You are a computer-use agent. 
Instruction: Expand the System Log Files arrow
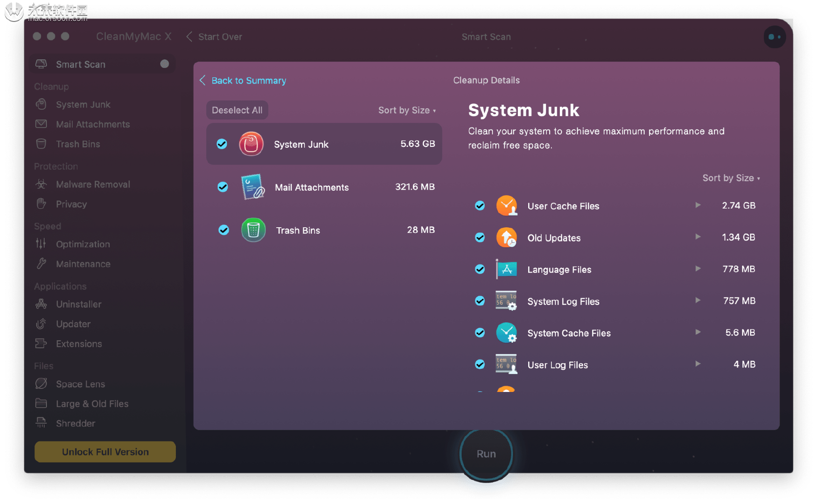pos(698,300)
